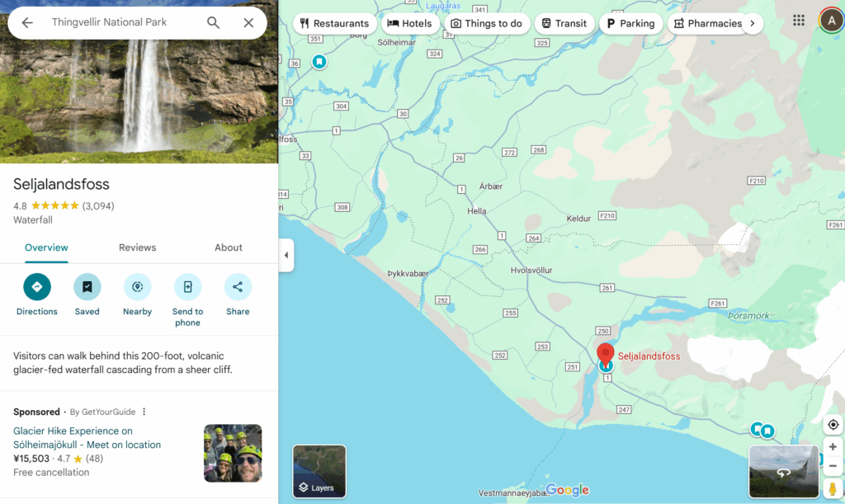845x504 pixels.
Task: Click the Hella town label on map
Action: click(x=476, y=211)
